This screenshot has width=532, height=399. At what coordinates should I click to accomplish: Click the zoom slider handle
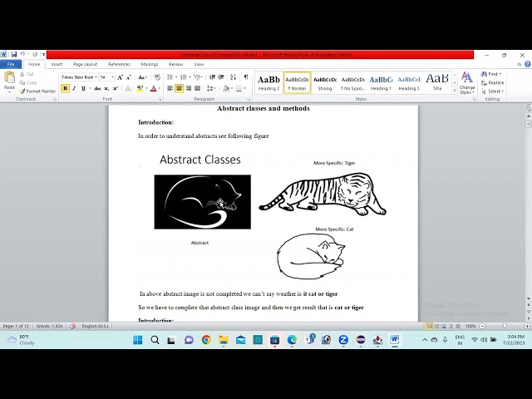[x=505, y=326]
